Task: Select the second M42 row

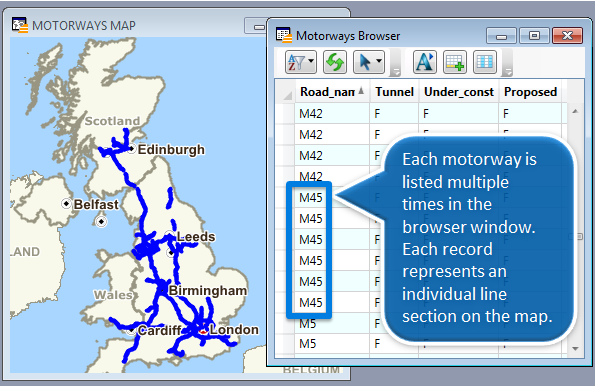Action: [422, 134]
